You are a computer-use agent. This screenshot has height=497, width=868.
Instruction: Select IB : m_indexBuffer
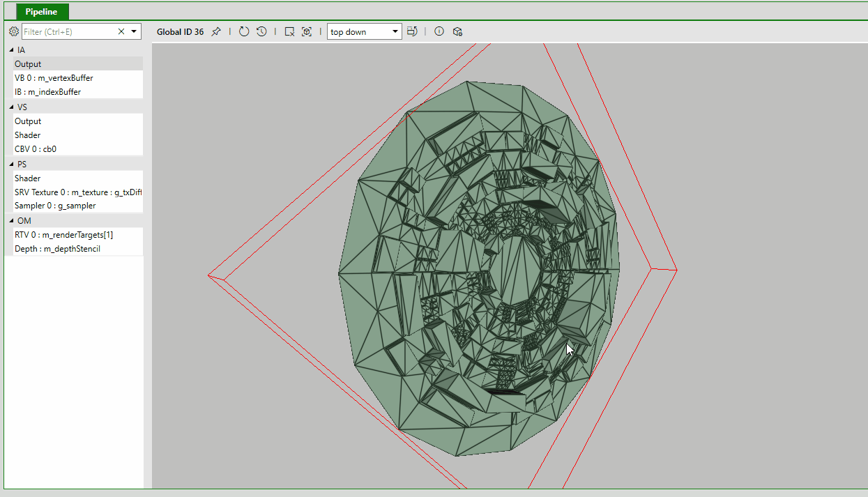pyautogui.click(x=77, y=92)
